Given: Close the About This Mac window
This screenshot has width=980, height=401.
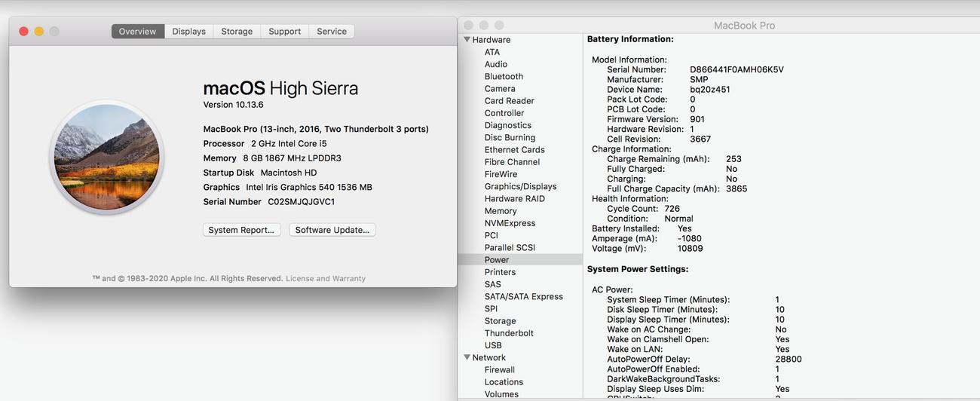Looking at the screenshot, I should (x=23, y=31).
